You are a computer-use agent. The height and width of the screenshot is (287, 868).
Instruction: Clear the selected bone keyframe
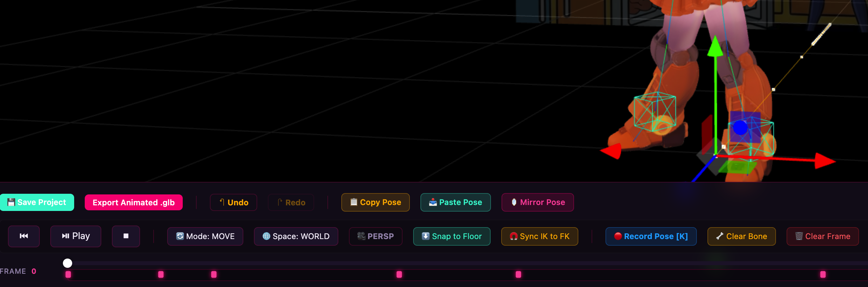tap(741, 236)
